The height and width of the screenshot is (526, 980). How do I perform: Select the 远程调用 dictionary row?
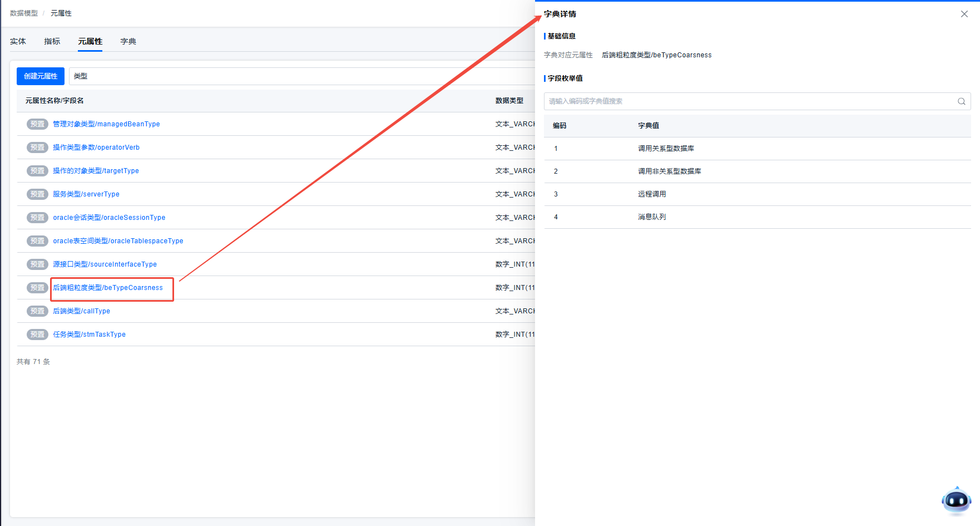point(652,194)
